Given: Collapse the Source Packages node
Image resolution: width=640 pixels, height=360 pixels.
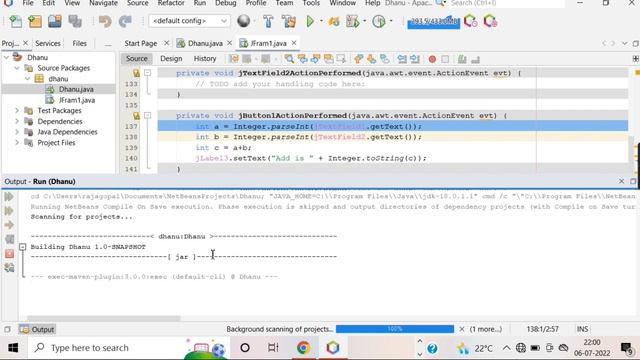Looking at the screenshot, I should (x=17, y=68).
